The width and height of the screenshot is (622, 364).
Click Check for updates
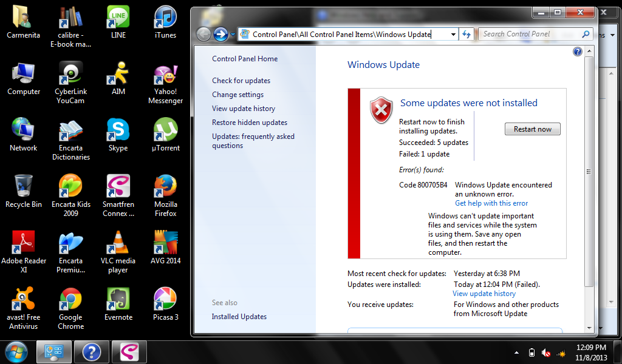[241, 81]
